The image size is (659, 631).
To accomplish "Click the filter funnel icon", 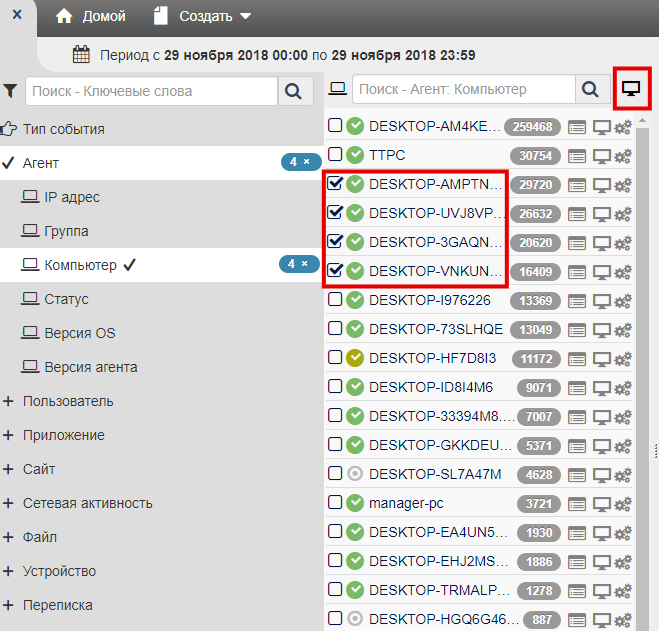I will click(x=10, y=91).
